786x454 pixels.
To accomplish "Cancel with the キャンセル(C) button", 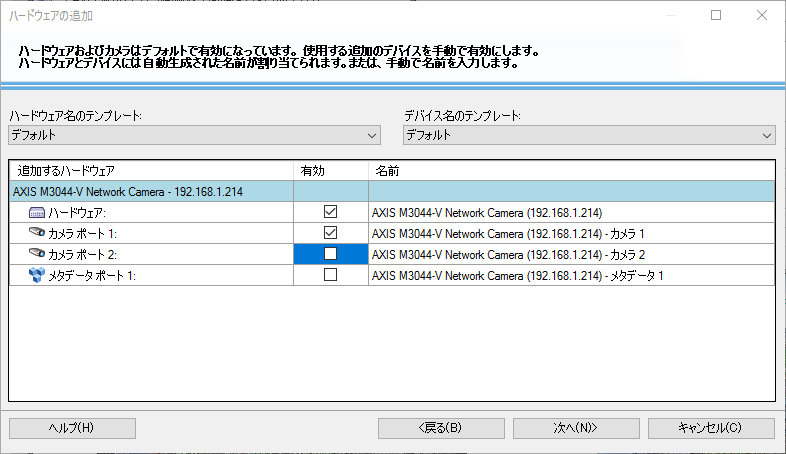I will click(x=711, y=428).
